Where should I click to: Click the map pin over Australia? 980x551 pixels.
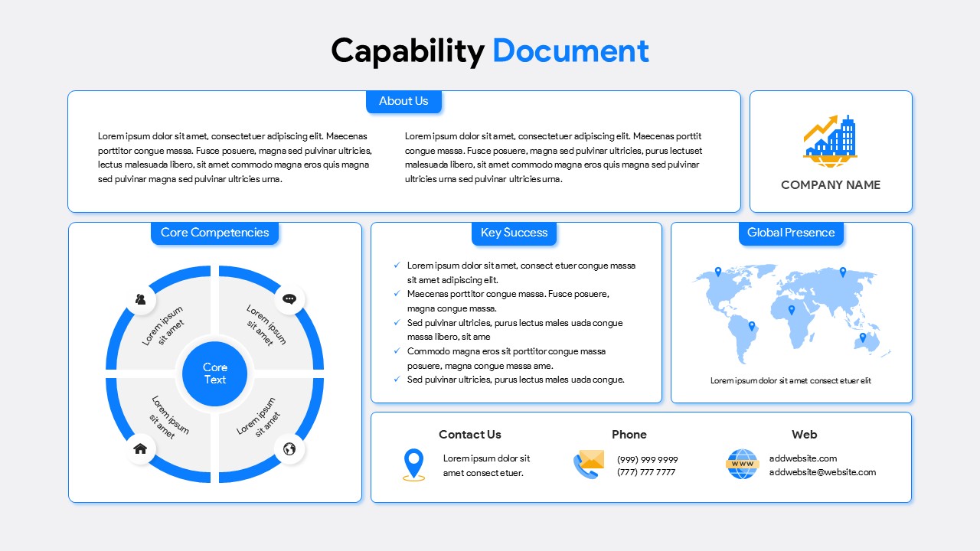pos(863,337)
